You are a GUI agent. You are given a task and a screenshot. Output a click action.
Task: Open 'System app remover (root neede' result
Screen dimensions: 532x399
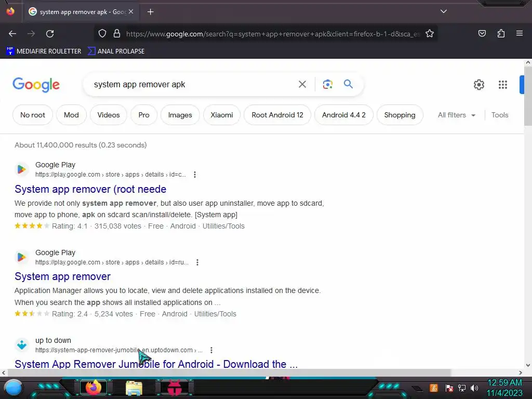point(90,189)
